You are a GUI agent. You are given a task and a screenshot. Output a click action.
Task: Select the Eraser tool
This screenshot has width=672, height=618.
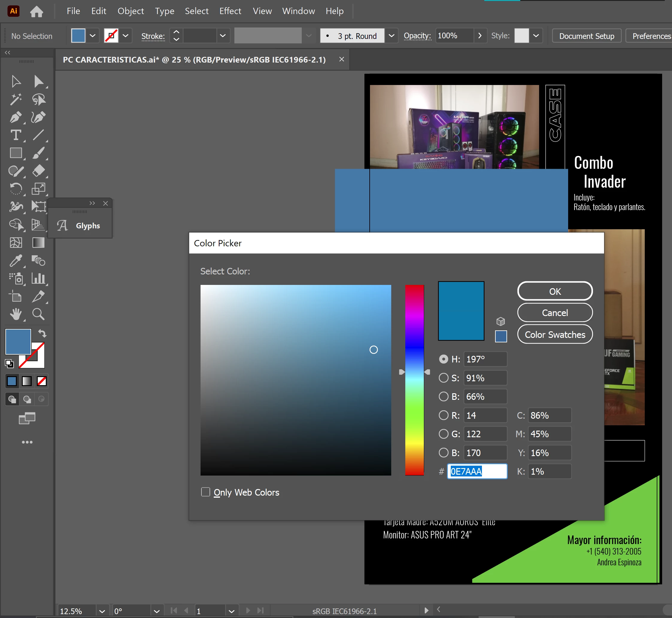[x=38, y=171]
